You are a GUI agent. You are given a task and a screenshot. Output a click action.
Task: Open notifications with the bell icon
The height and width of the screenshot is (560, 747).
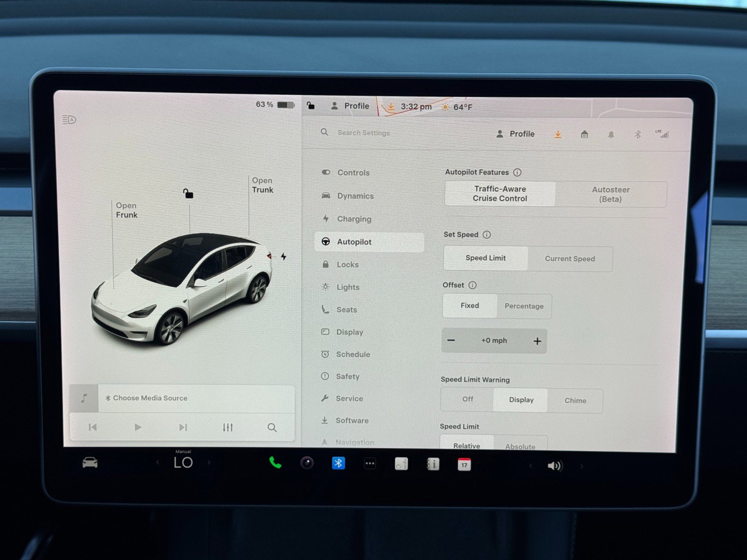[x=611, y=134]
